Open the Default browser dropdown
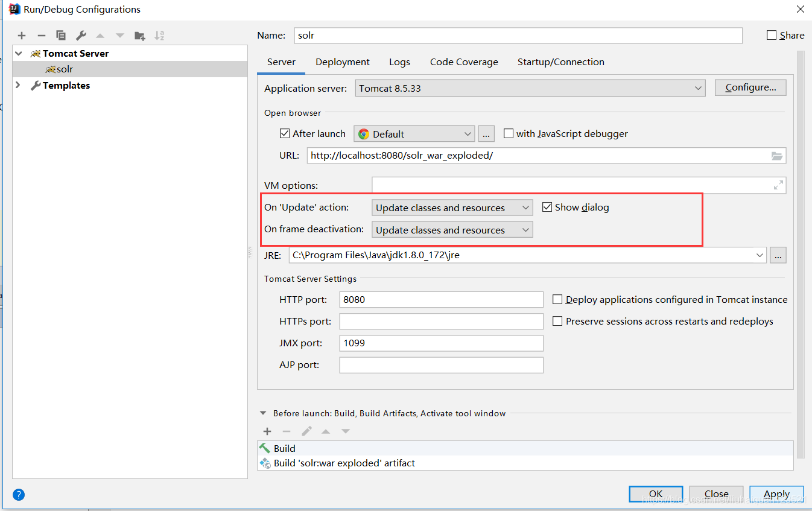This screenshot has height=511, width=812. [x=414, y=134]
